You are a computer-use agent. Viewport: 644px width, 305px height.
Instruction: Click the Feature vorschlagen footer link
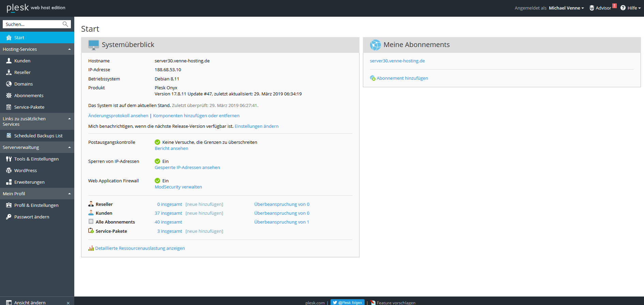pyautogui.click(x=396, y=303)
